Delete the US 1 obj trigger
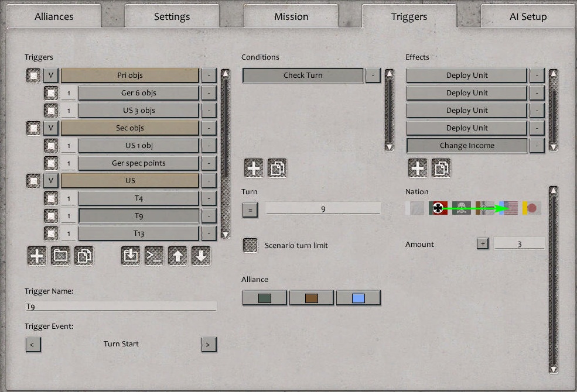 point(209,146)
